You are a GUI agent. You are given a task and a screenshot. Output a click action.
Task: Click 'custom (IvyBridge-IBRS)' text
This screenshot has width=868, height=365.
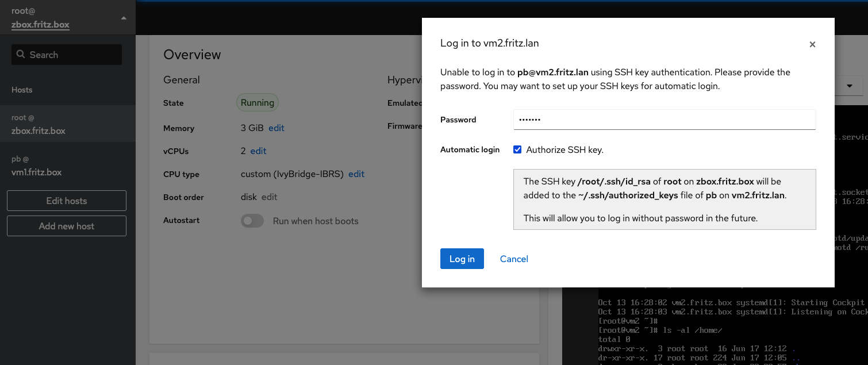[292, 174]
